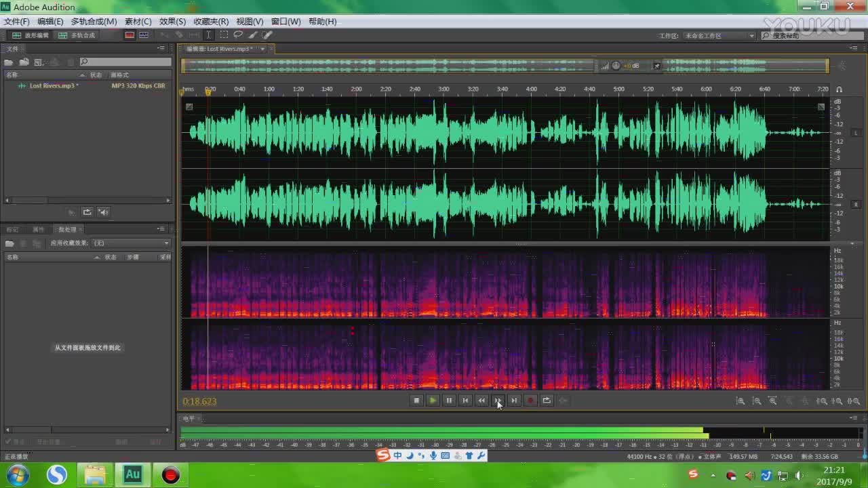
Task: Switch to Multitrack view (多轨合成)
Action: coord(77,35)
